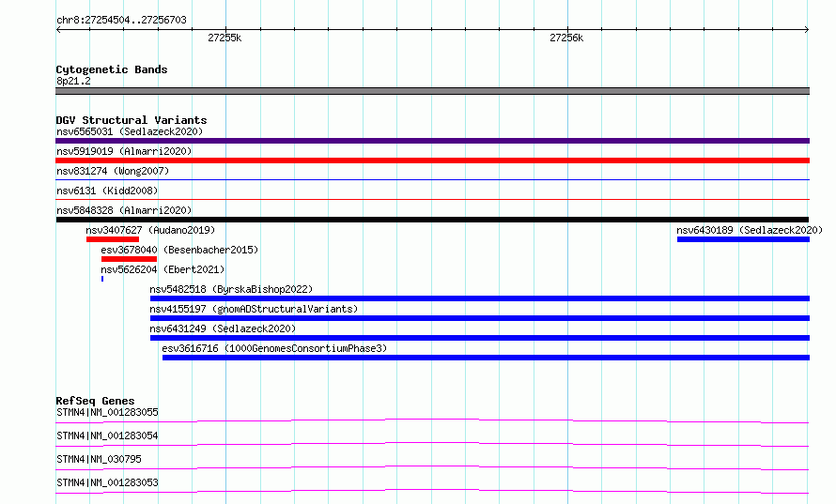Click the blue nsv6431249 variant bar
The image size is (836, 504).
point(480,338)
